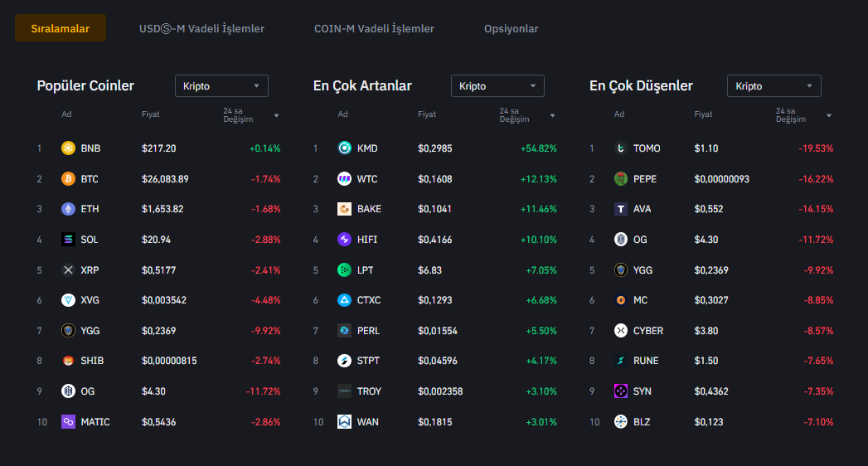
Task: Sort En Çok Düşenler by 24 sa Değişim arrow
Action: point(829,115)
